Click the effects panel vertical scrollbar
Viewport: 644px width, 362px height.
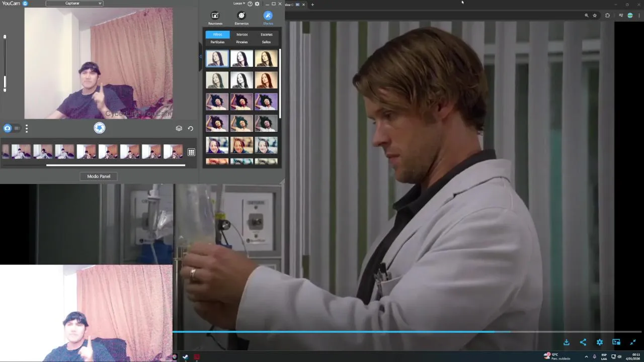pos(280,83)
